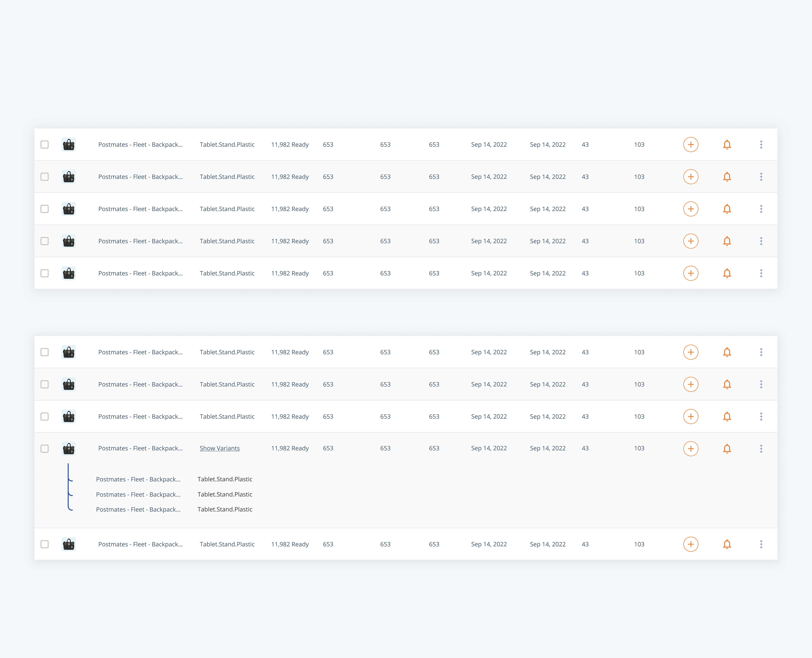Open the bag thumbnail in bottom table's last row
The width and height of the screenshot is (812, 658).
pyautogui.click(x=69, y=544)
